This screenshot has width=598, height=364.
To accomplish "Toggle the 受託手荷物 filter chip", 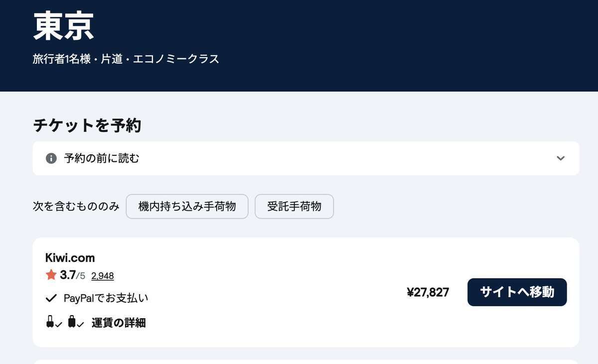I will pyautogui.click(x=294, y=206).
